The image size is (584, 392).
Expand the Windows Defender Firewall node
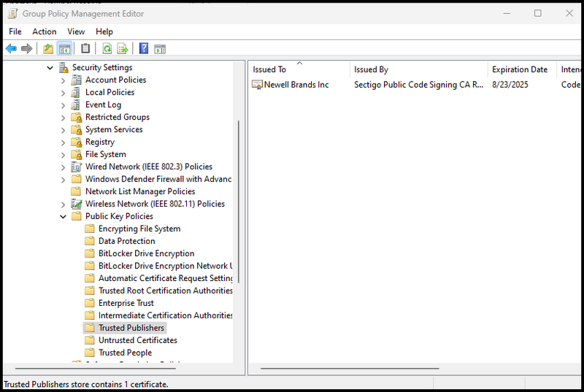(64, 180)
